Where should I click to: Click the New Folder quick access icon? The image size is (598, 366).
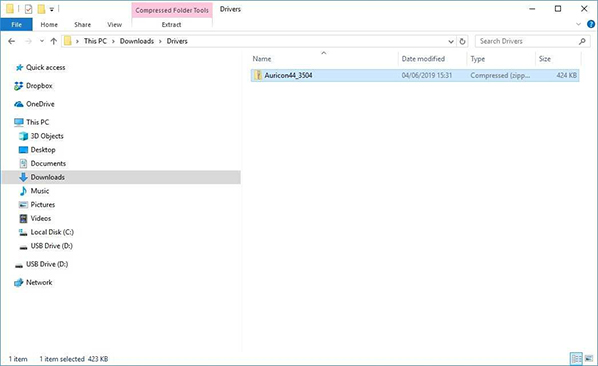click(41, 9)
